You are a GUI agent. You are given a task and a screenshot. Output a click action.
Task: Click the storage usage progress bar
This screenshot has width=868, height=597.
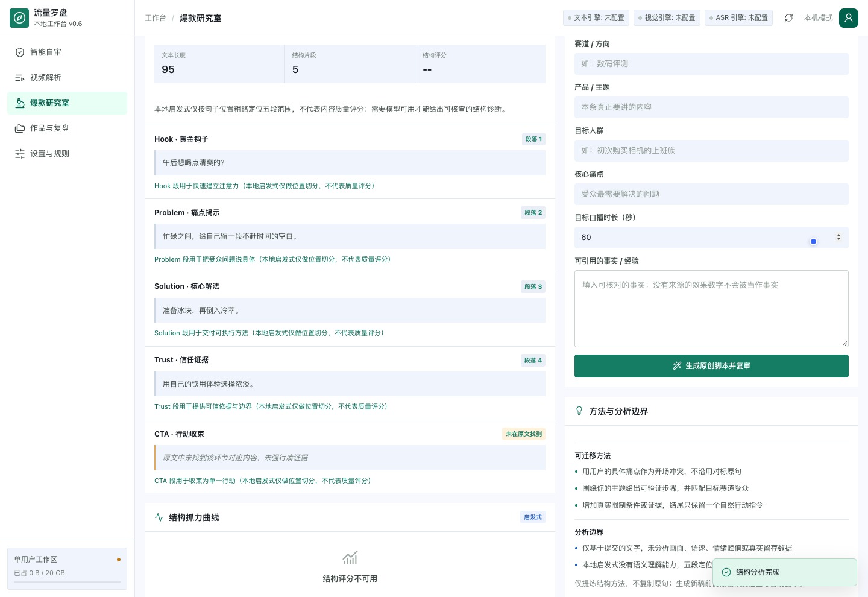[67, 582]
